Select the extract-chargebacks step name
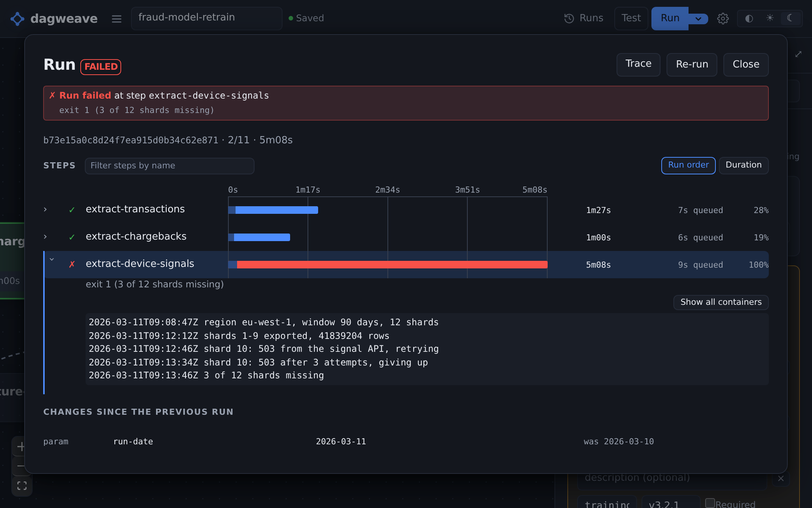Image resolution: width=812 pixels, height=508 pixels. click(x=136, y=237)
